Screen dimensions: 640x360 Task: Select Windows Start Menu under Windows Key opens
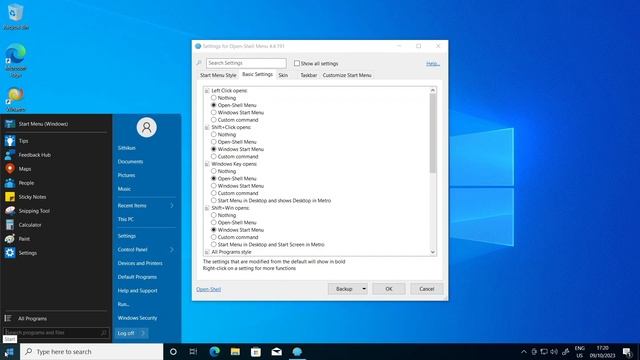pyautogui.click(x=213, y=186)
